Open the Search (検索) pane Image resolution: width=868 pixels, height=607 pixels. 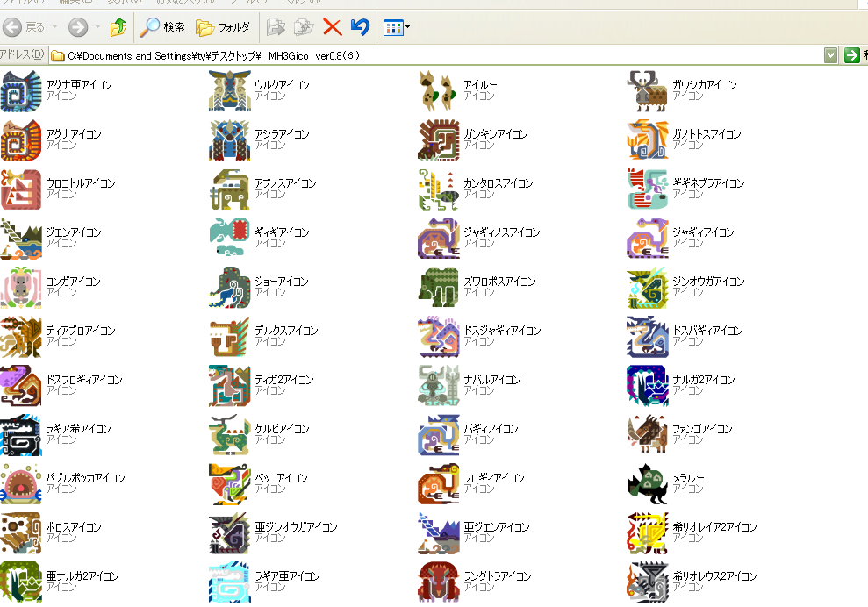click(x=162, y=26)
